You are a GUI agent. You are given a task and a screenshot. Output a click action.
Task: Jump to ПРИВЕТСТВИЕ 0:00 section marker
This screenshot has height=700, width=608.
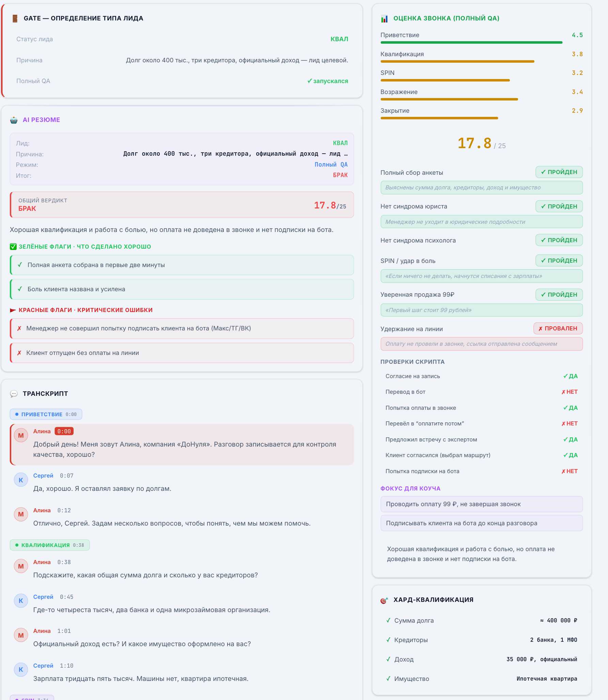(x=46, y=414)
